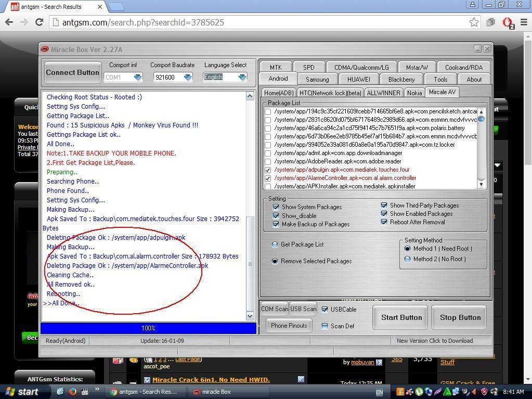The width and height of the screenshot is (532, 399).
Task: Reload the antgsm page
Action: click(39, 22)
